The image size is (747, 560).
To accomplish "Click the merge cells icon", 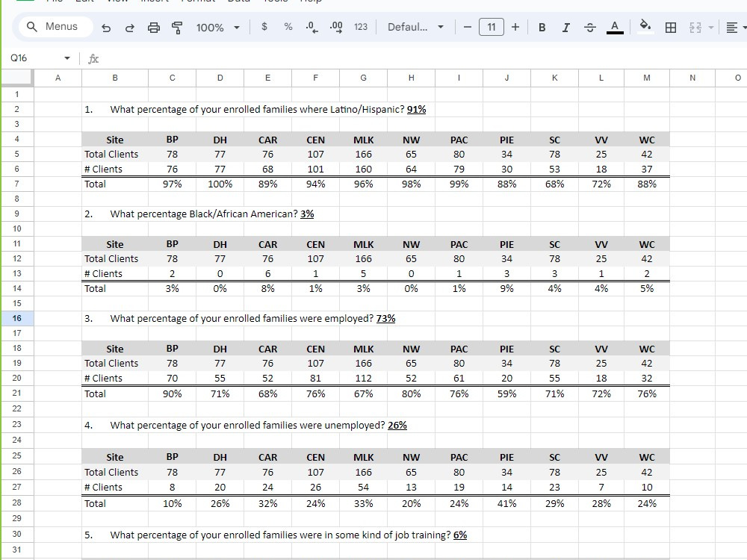I will [x=695, y=28].
